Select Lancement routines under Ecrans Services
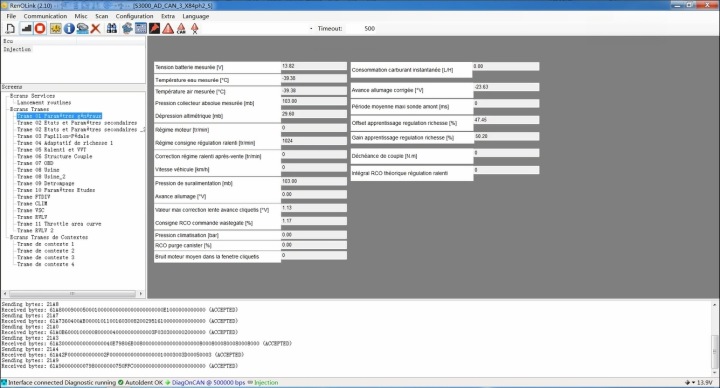The height and width of the screenshot is (388, 720). coord(44,103)
